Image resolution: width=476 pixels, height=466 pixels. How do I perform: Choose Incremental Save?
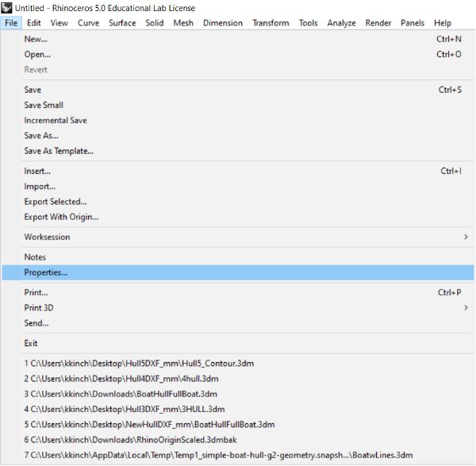click(238, 121)
